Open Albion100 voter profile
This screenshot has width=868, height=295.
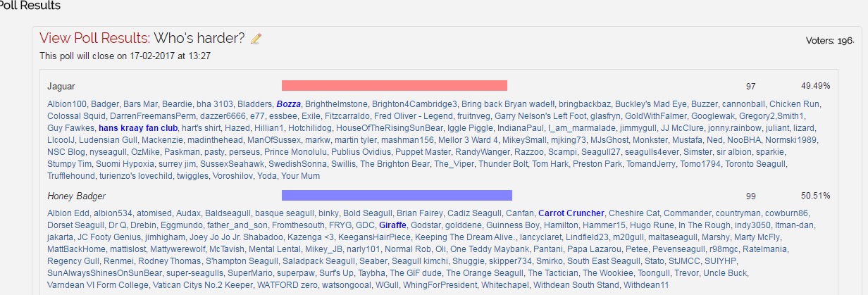(67, 104)
